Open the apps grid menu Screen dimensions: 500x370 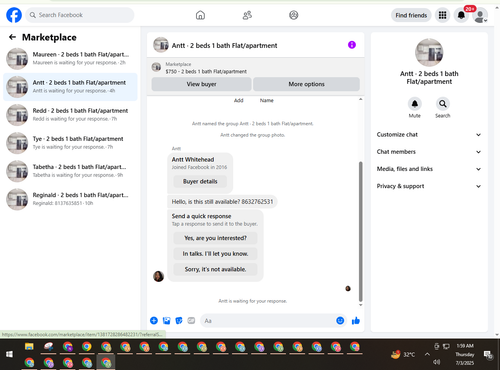point(442,15)
